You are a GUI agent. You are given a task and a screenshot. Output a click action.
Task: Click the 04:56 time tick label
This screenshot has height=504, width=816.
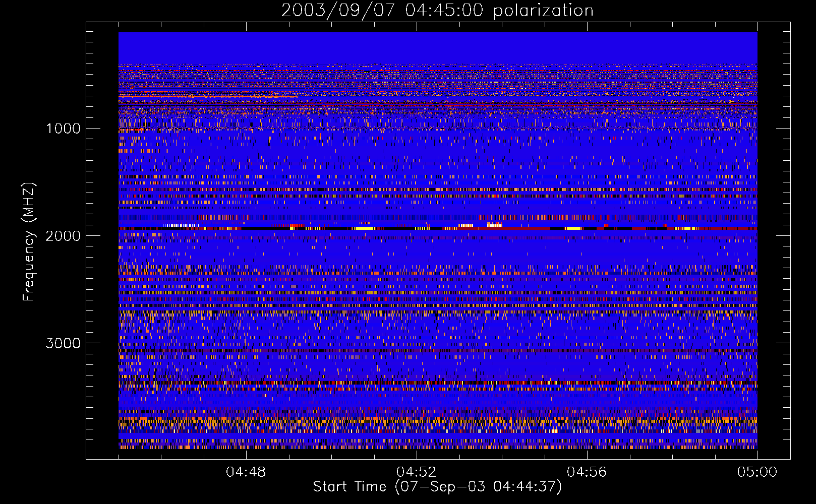click(587, 472)
